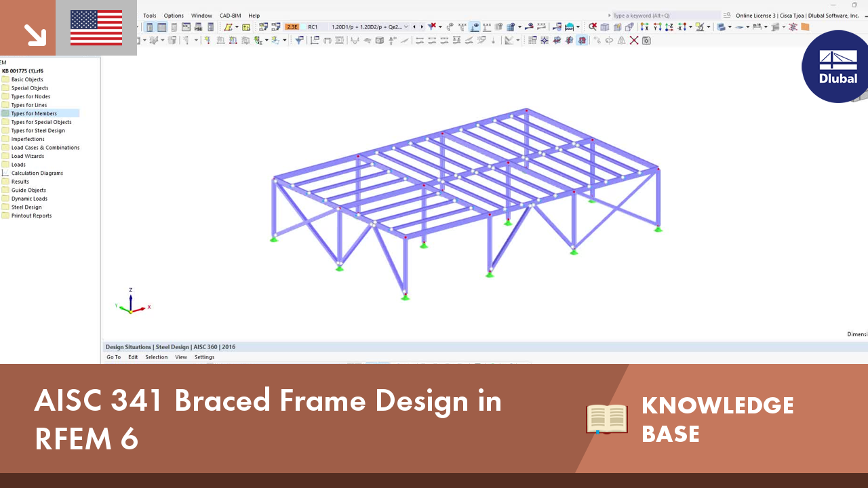Toggle the rendering mode cube icon
Screen dimensions: 868x488
(605, 27)
